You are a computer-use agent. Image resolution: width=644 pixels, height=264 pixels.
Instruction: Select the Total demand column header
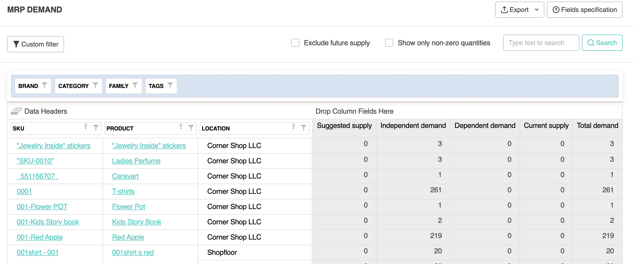click(x=597, y=126)
